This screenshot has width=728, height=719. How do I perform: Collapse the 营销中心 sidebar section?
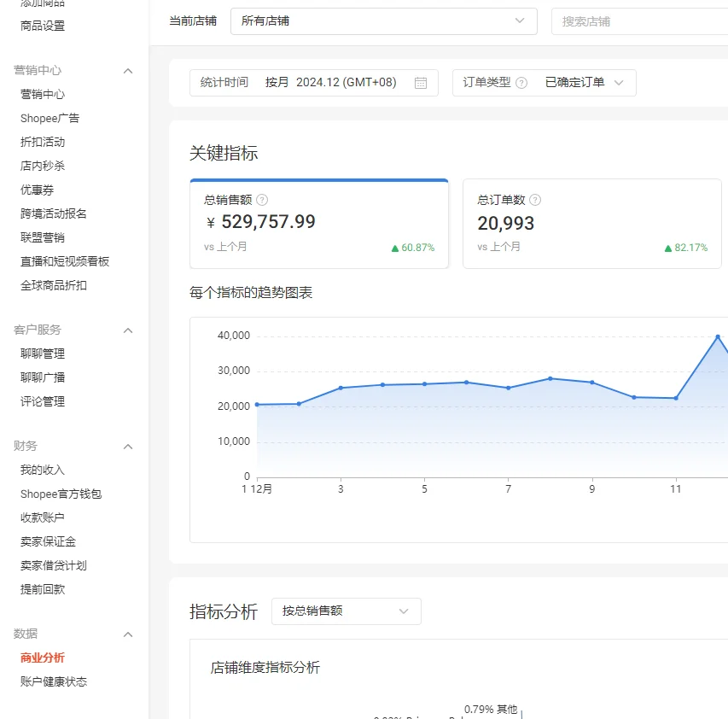[127, 71]
